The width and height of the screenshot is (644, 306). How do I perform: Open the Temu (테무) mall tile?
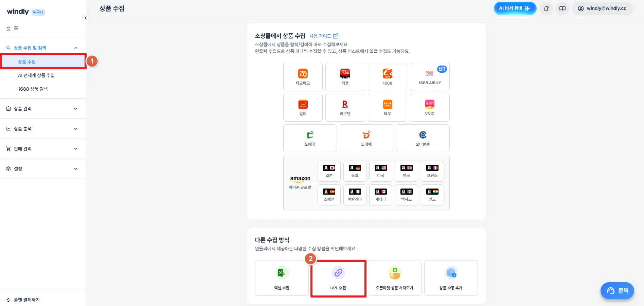pos(388,108)
